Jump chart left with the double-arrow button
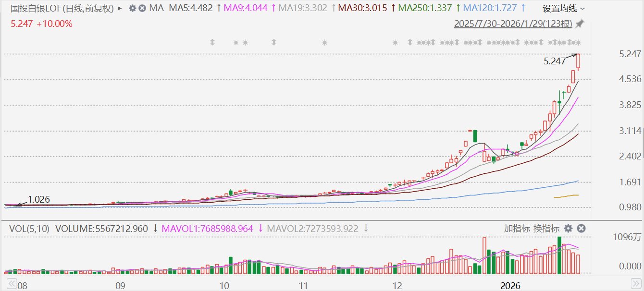Viewport: 644px width, 291px height. pyautogui.click(x=12, y=283)
